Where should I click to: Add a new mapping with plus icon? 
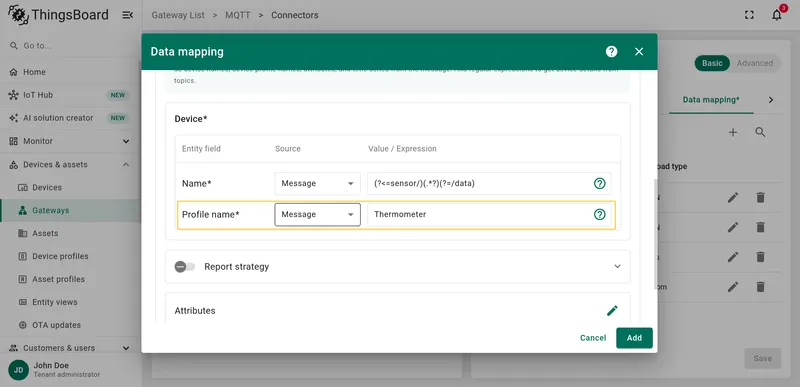(x=733, y=133)
